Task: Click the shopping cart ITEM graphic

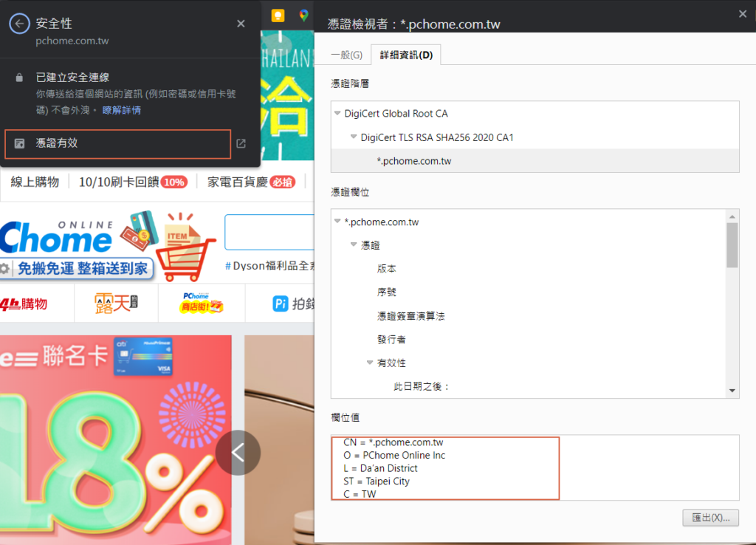Action: pyautogui.click(x=186, y=247)
